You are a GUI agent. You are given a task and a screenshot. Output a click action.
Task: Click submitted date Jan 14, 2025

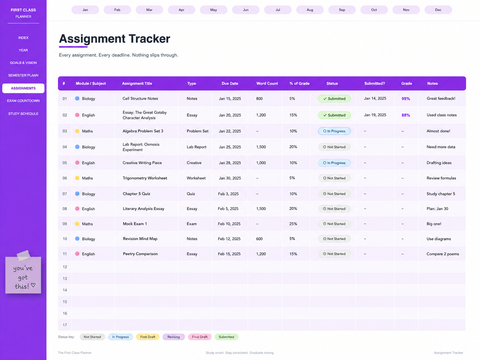point(375,98)
